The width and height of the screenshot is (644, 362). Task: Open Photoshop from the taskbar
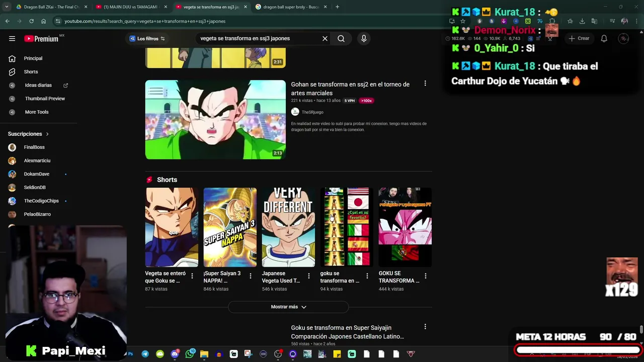coord(130,354)
